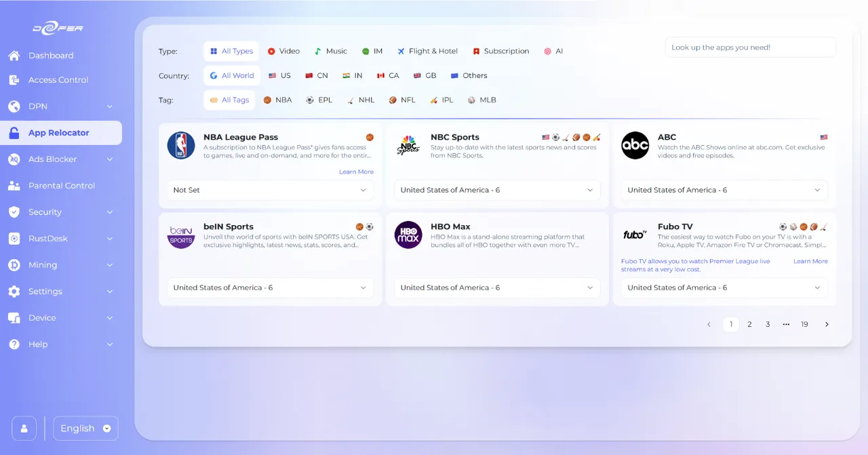
Task: Click the App Relocator unlock icon
Action: pos(14,133)
